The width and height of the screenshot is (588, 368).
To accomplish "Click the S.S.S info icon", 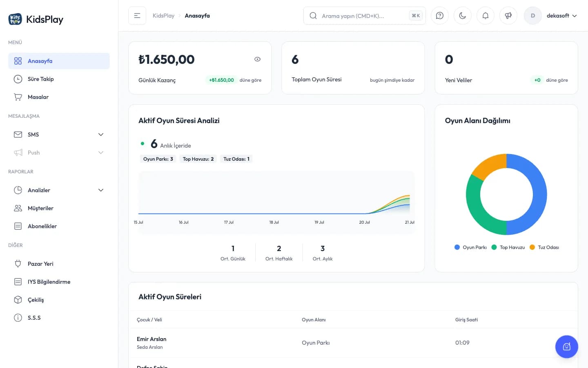I will (x=18, y=318).
